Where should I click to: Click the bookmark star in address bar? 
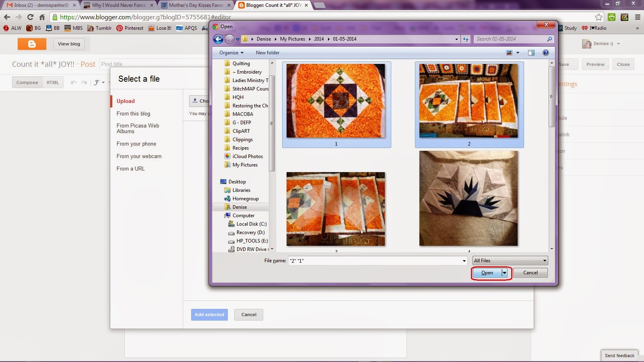click(x=599, y=17)
